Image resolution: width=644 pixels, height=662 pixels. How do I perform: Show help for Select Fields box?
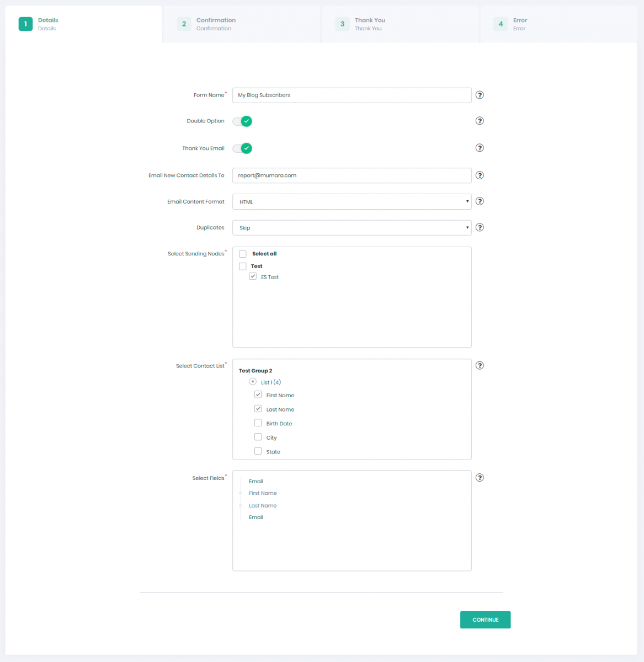[x=480, y=478]
